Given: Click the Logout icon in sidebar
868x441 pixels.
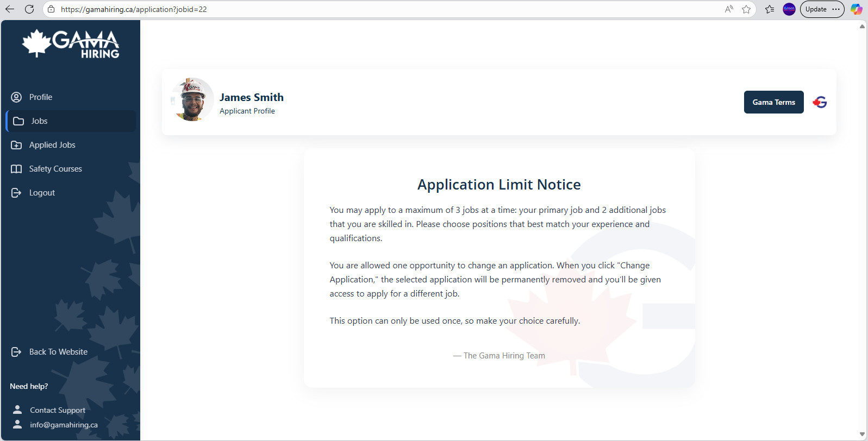Looking at the screenshot, I should pyautogui.click(x=16, y=193).
